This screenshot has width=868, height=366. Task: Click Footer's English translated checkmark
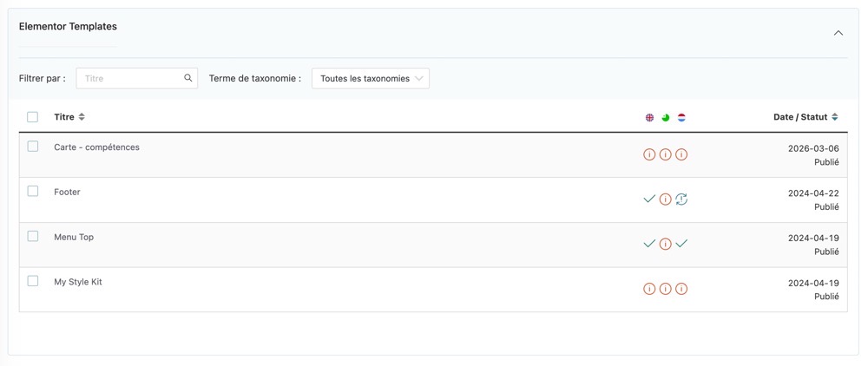click(649, 199)
